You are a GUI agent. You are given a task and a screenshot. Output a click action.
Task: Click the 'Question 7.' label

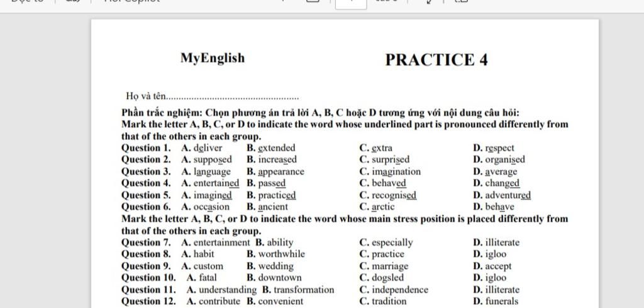tap(146, 242)
